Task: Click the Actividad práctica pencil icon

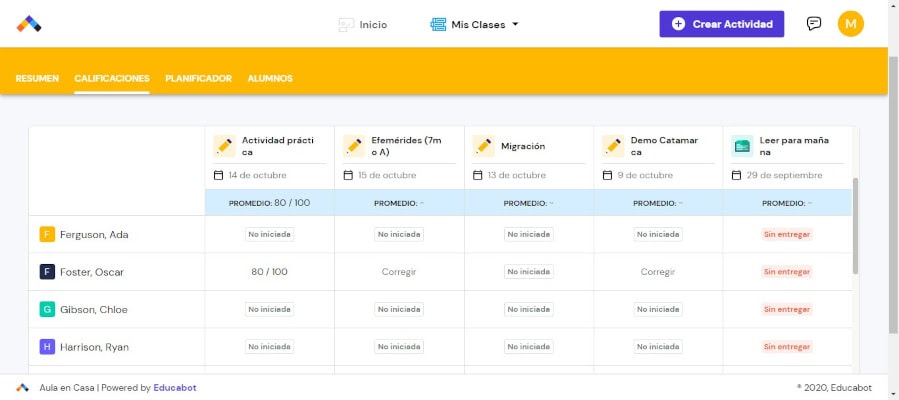Action: coord(224,146)
